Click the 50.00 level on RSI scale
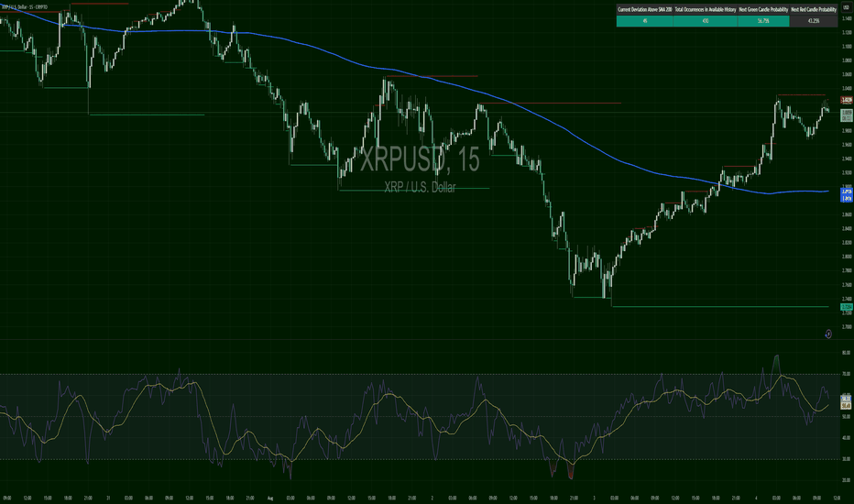 (846, 416)
